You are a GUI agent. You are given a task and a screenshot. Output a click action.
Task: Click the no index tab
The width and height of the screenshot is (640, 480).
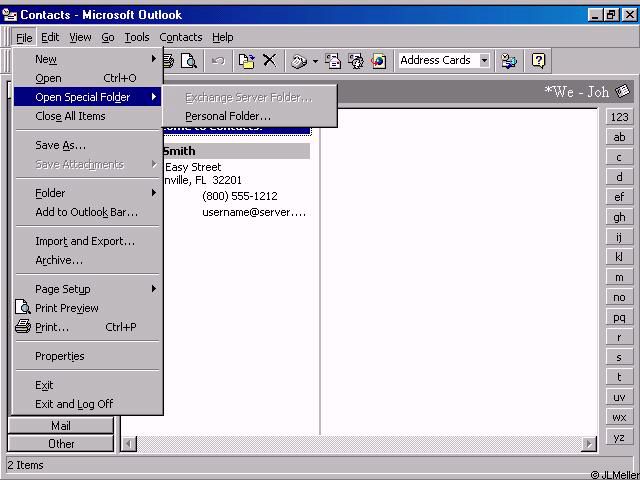tap(619, 297)
